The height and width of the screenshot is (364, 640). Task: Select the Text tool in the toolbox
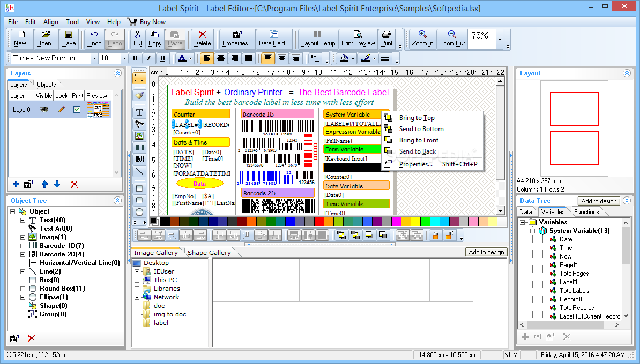click(x=139, y=112)
